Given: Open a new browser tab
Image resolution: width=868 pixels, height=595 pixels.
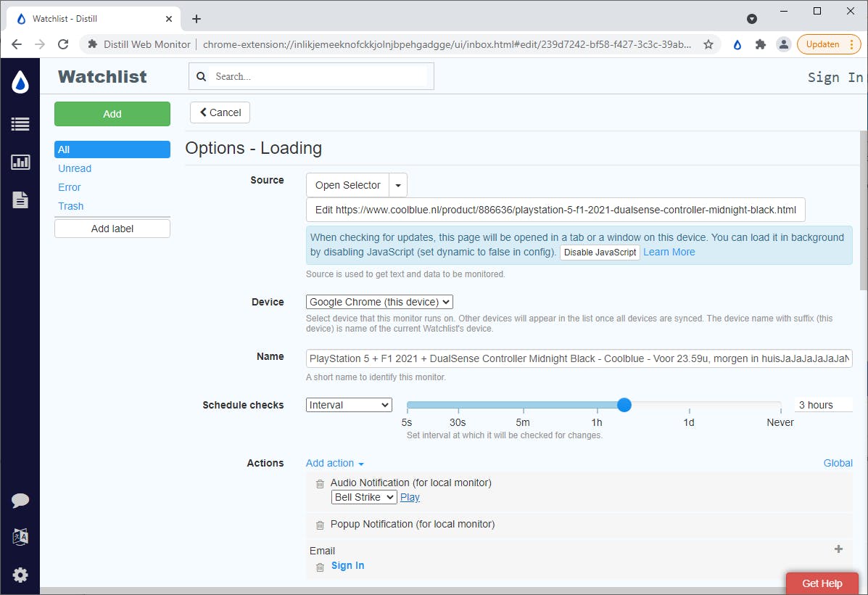Looking at the screenshot, I should (x=196, y=19).
